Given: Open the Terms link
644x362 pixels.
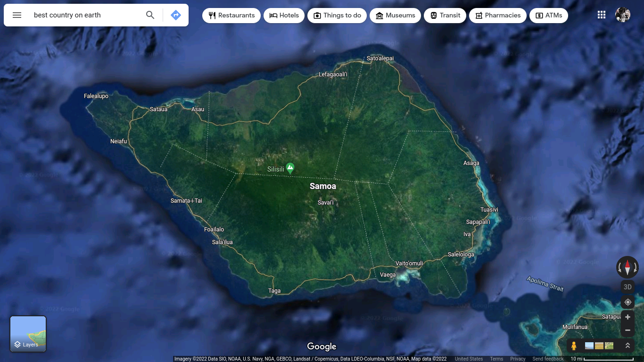Looking at the screenshot, I should click(496, 359).
